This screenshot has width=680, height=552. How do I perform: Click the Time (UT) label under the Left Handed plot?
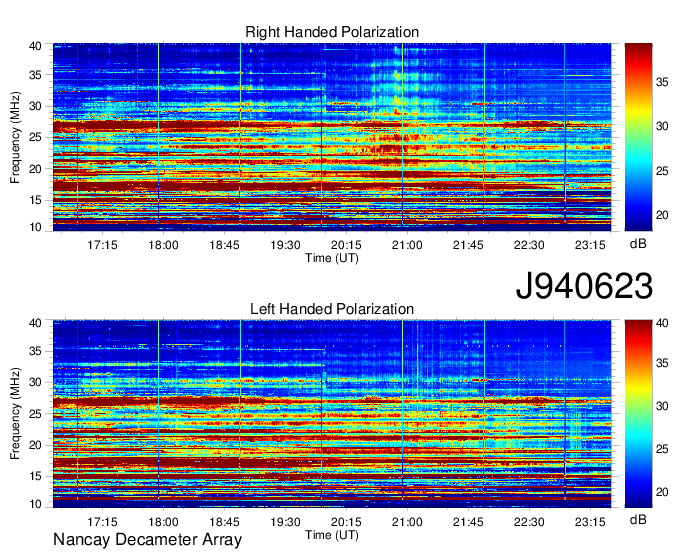click(x=332, y=535)
